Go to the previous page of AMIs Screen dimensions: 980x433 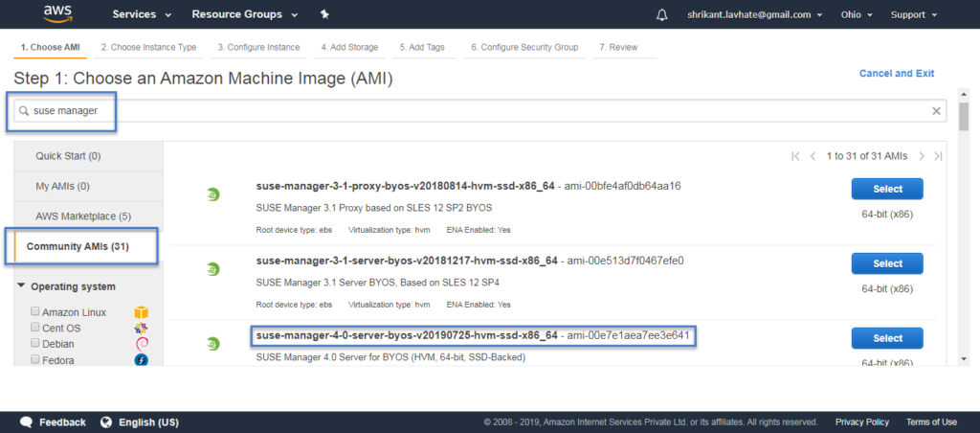pyautogui.click(x=813, y=156)
